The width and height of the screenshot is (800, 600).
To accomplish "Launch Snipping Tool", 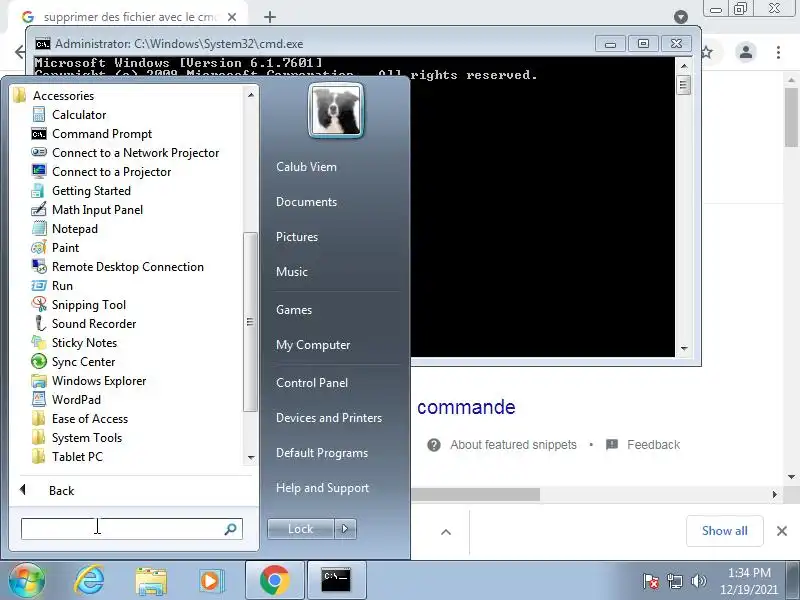I will click(x=79, y=305).
